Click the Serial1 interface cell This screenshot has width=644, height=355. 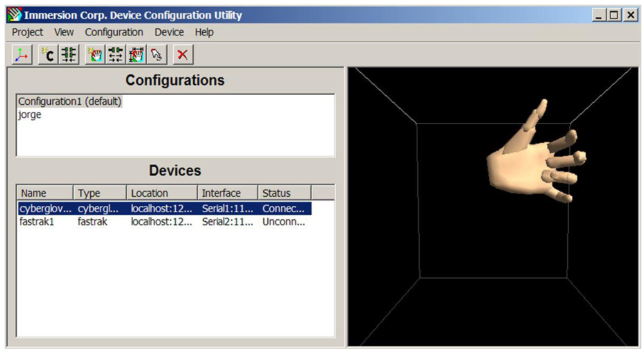[227, 208]
